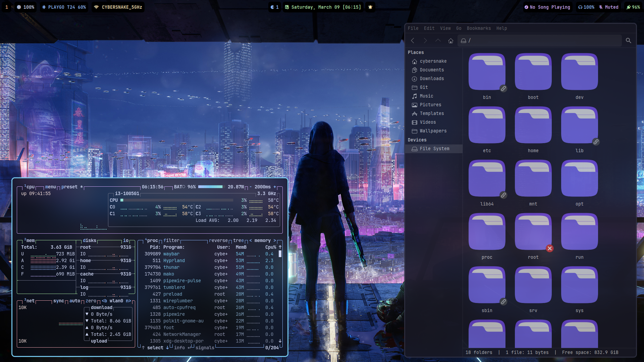Select the waybar process row

[209, 254]
